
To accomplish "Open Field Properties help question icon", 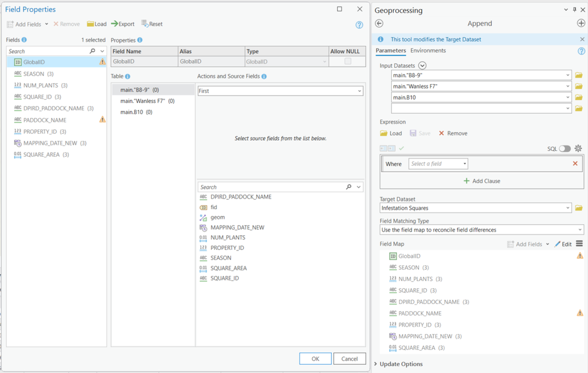I will click(359, 25).
